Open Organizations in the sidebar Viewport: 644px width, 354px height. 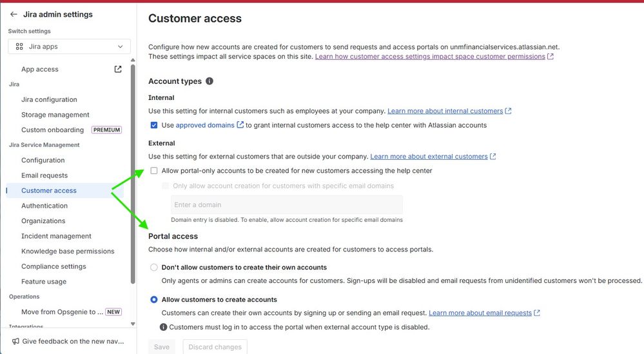tap(43, 221)
